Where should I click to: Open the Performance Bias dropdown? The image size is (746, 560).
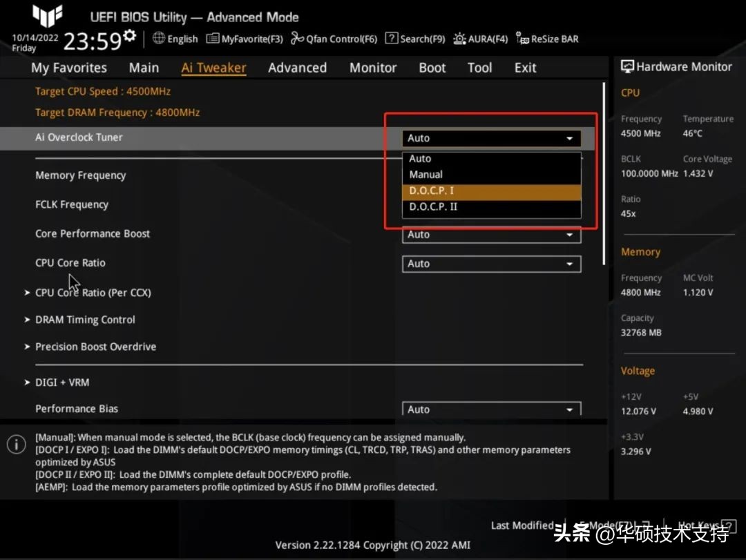[x=491, y=409]
